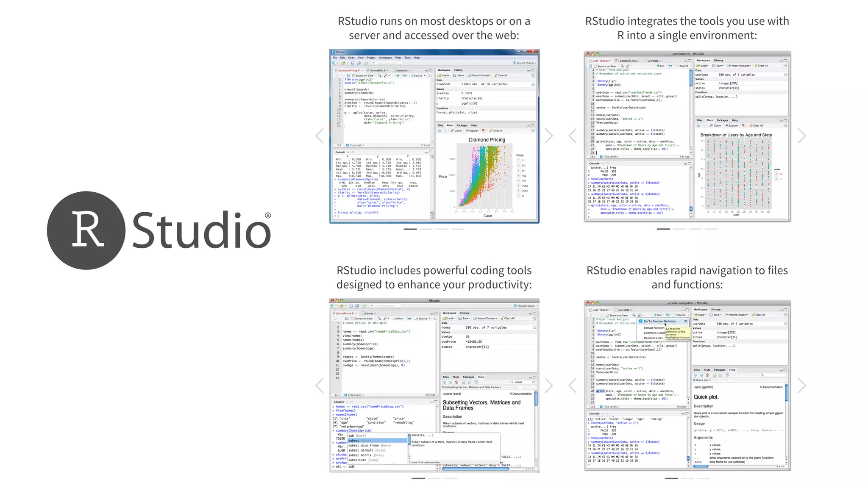The width and height of the screenshot is (868, 488).
Task: Click the Help home icon above Quick plot
Action: click(707, 375)
